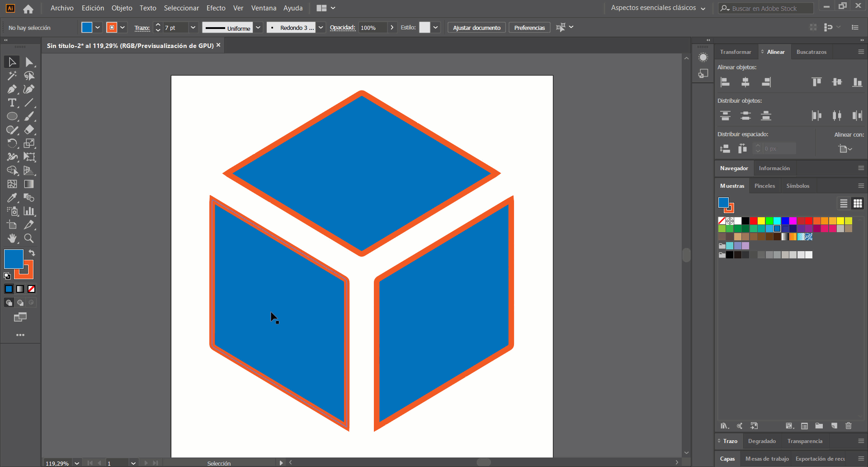This screenshot has height=467, width=868.
Task: Select the Hand tool
Action: click(12, 238)
